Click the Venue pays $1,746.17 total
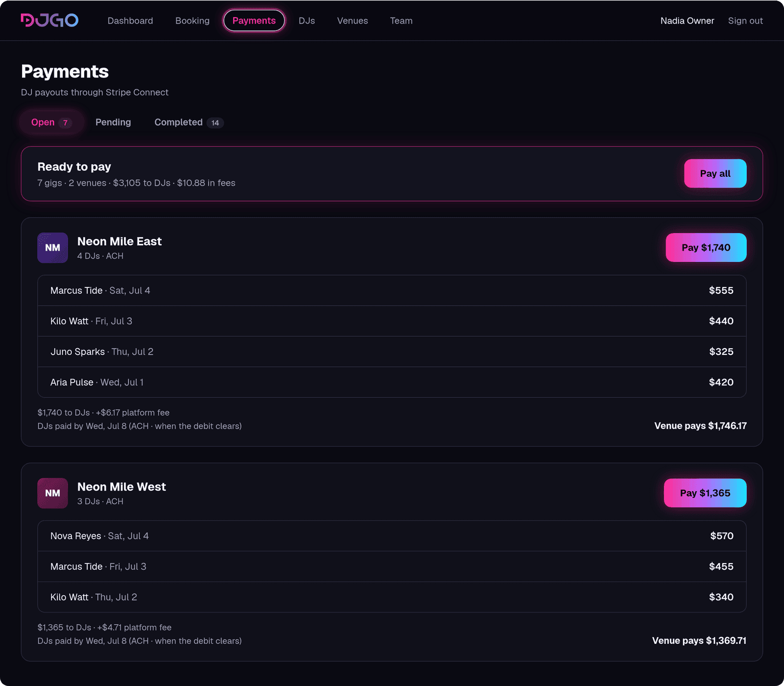The width and height of the screenshot is (784, 686). [700, 426]
